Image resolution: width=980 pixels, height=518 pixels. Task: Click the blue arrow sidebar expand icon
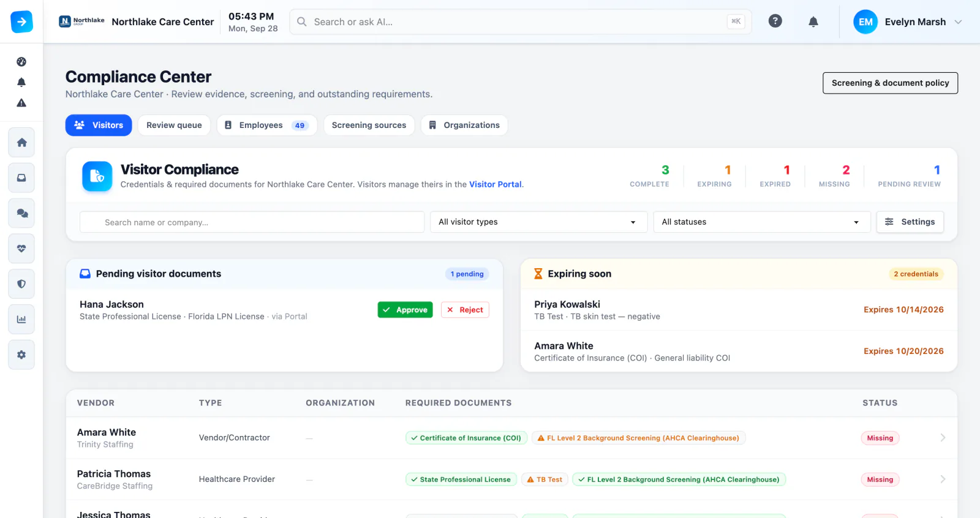(21, 22)
